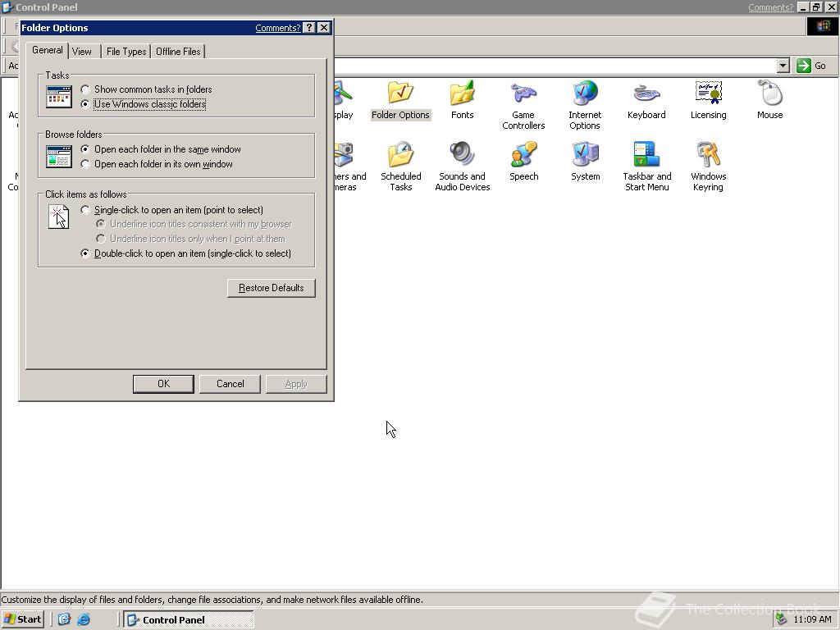Viewport: 840px width, 630px height.
Task: Open the Scheduled Tasks icon
Action: click(400, 167)
